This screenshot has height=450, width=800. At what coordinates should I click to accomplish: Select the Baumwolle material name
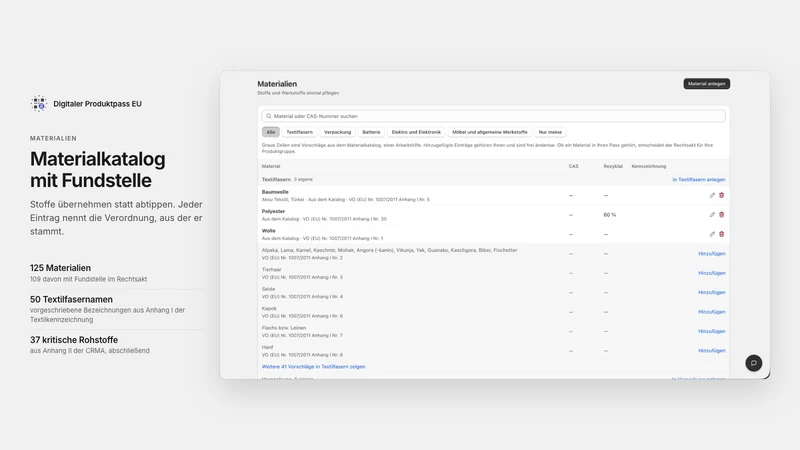point(275,192)
